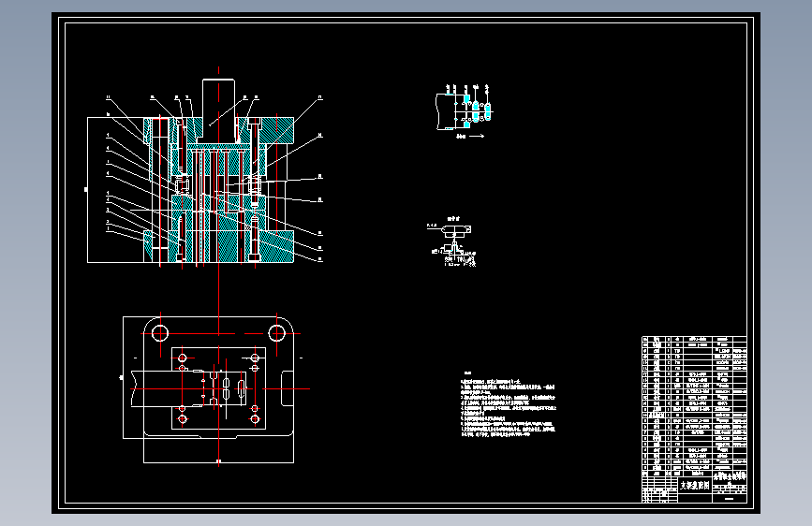The image size is (812, 526).
Task: Select the punch shank atop the section view
Action: click(218, 110)
